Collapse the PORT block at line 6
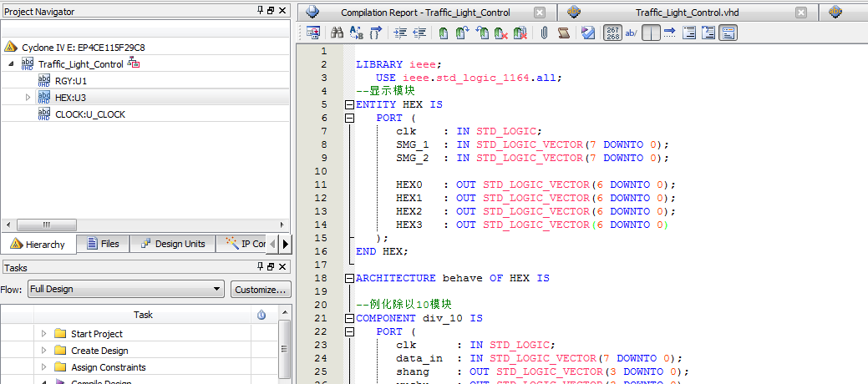Image resolution: width=868 pixels, height=384 pixels. pyautogui.click(x=349, y=118)
